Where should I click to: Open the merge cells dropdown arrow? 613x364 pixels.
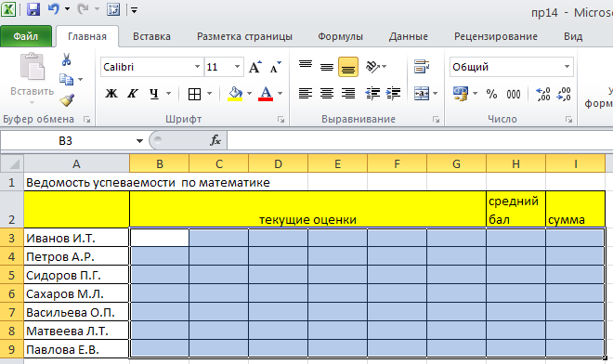click(x=435, y=94)
